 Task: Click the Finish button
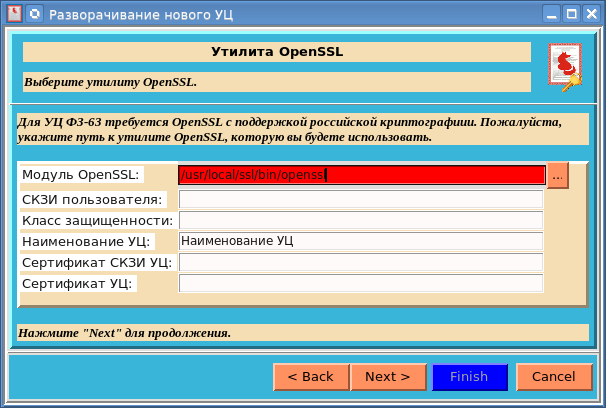click(x=469, y=377)
